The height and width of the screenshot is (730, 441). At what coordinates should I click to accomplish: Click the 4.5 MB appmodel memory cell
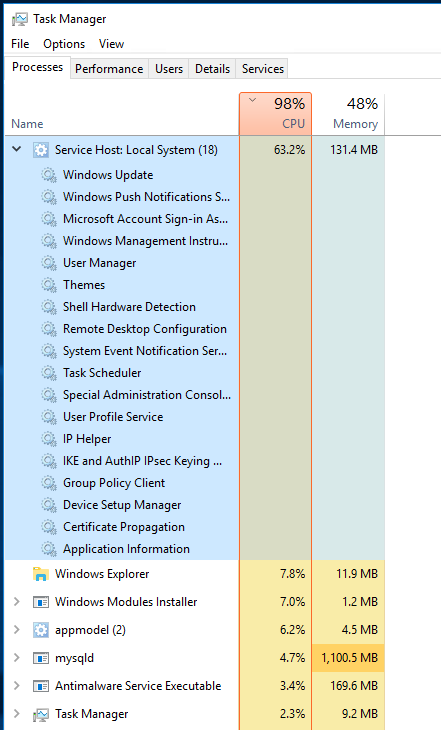click(348, 630)
